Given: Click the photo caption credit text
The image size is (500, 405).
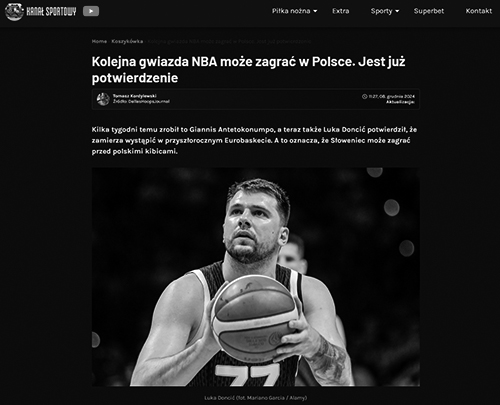Looking at the screenshot, I should (x=256, y=398).
